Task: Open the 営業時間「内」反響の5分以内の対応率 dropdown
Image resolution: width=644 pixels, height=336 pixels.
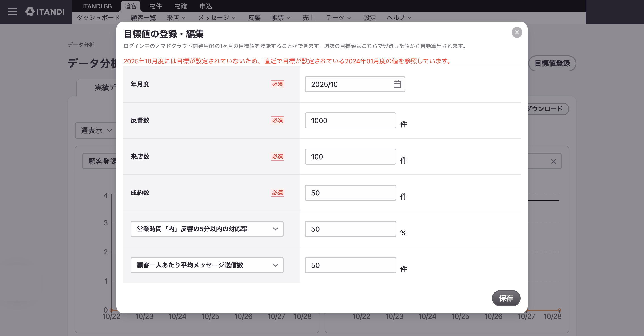Action: click(x=207, y=229)
